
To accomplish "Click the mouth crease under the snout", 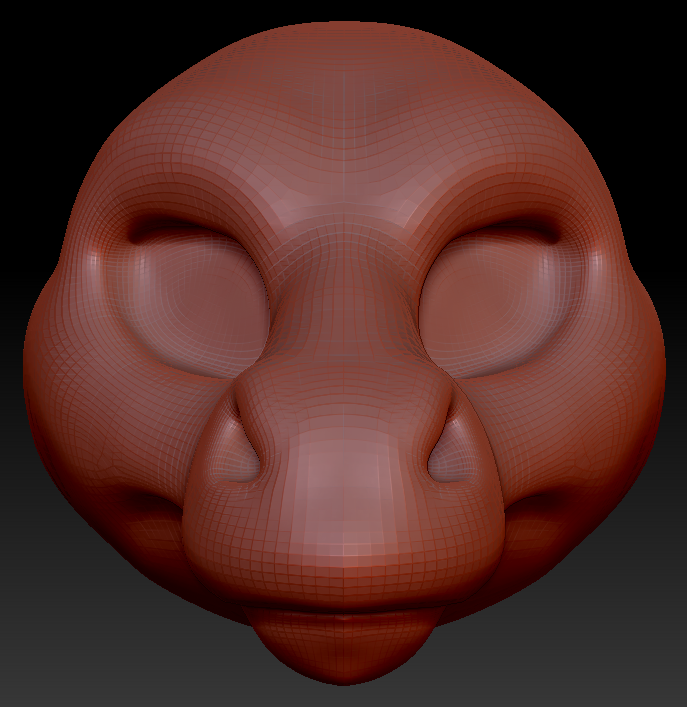I will point(343,606).
